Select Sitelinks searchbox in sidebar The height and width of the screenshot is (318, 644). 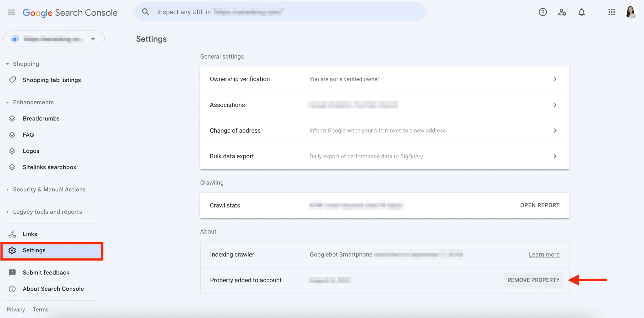click(49, 167)
